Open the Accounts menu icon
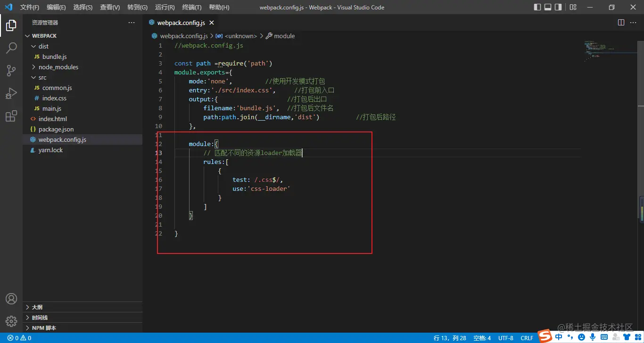This screenshot has width=644, height=343. [11, 299]
